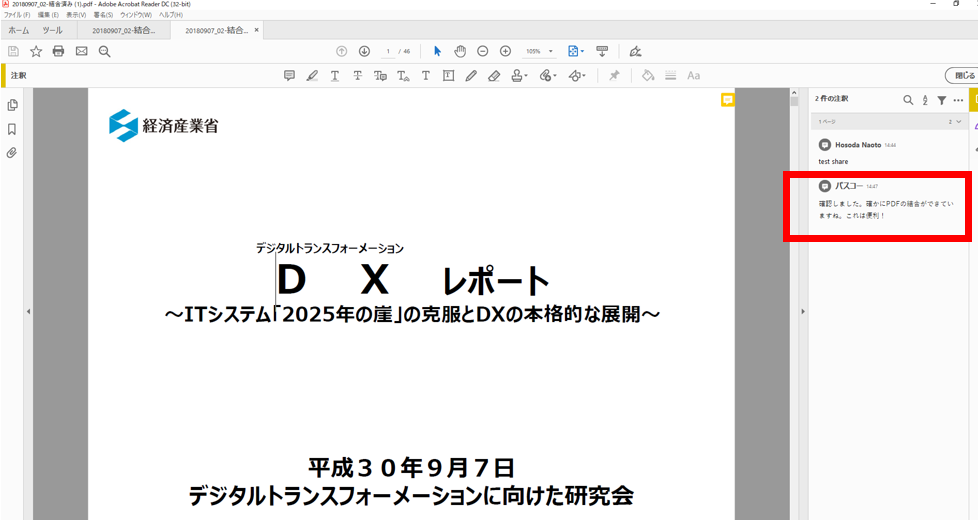Click the scrolling mode toolbar icon
Image resolution: width=978 pixels, height=521 pixels.
click(x=602, y=51)
